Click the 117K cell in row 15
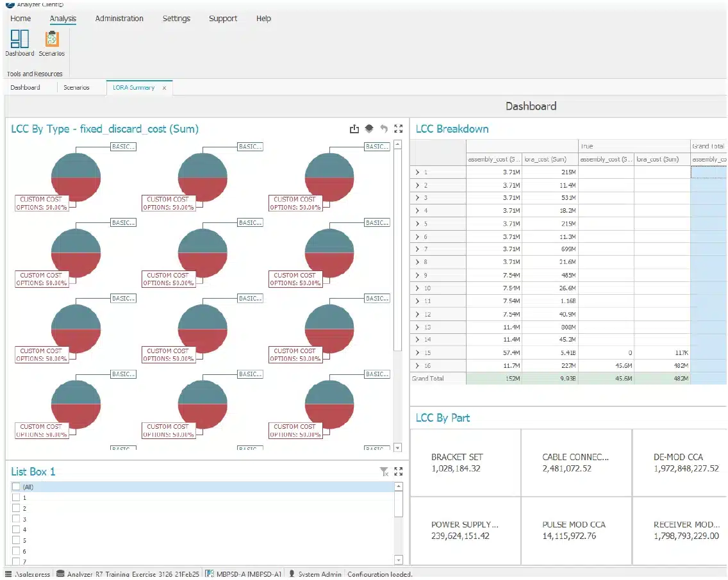The image size is (728, 580). pyautogui.click(x=662, y=353)
